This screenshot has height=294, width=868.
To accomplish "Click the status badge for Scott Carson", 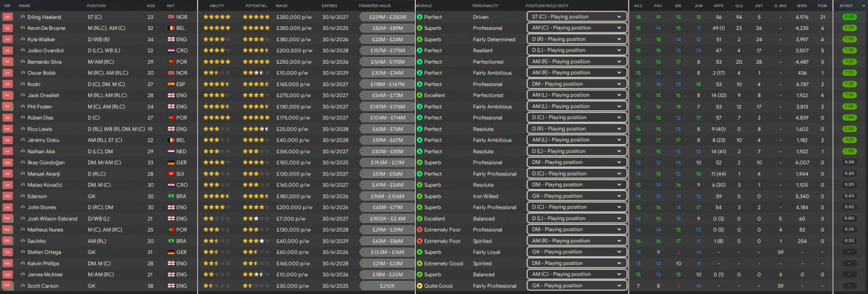I will 7,286.
